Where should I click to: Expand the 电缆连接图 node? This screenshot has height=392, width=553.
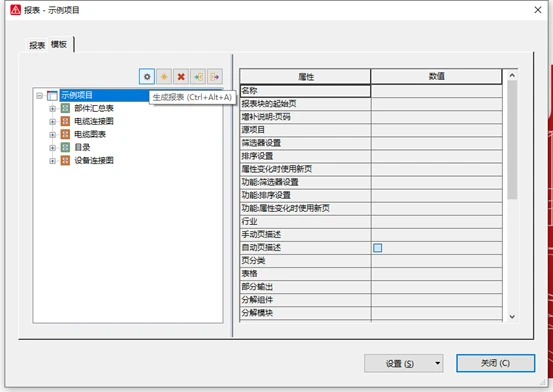point(52,122)
